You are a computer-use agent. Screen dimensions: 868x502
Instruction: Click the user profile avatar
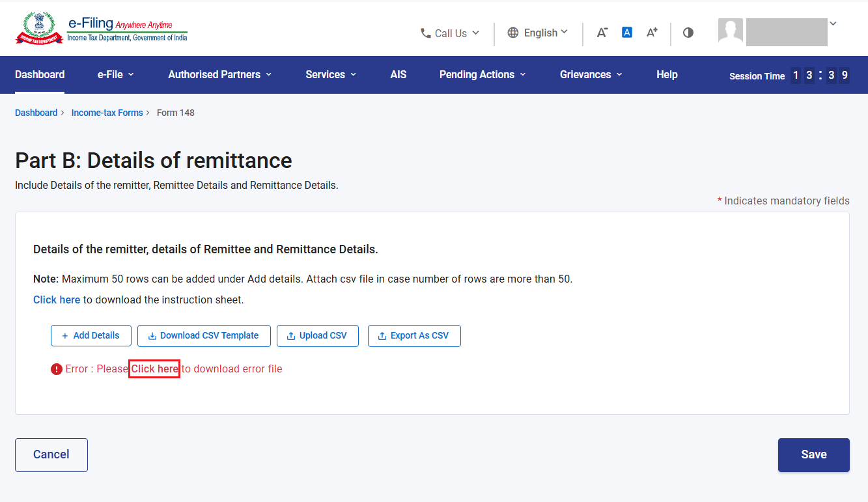tap(731, 31)
